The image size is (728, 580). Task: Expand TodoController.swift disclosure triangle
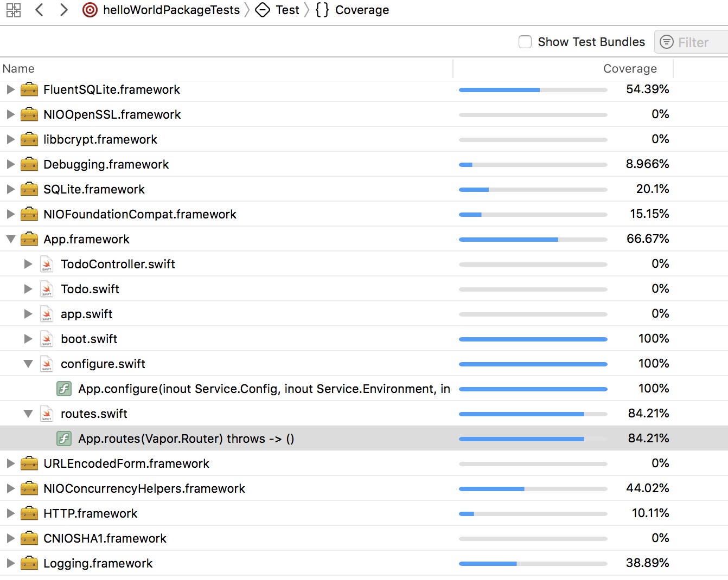pos(28,264)
